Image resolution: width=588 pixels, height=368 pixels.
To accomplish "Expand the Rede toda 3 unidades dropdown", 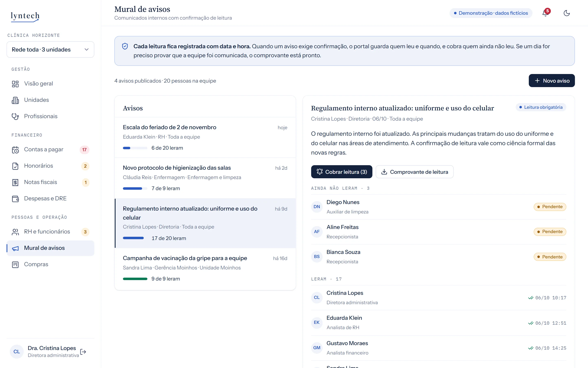I will pyautogui.click(x=50, y=49).
